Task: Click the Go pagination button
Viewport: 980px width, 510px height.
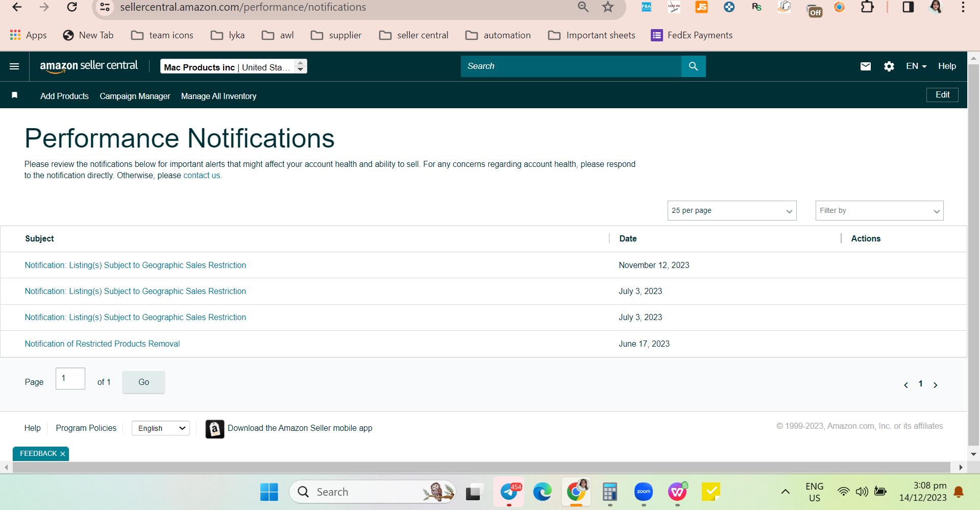Action: click(144, 382)
